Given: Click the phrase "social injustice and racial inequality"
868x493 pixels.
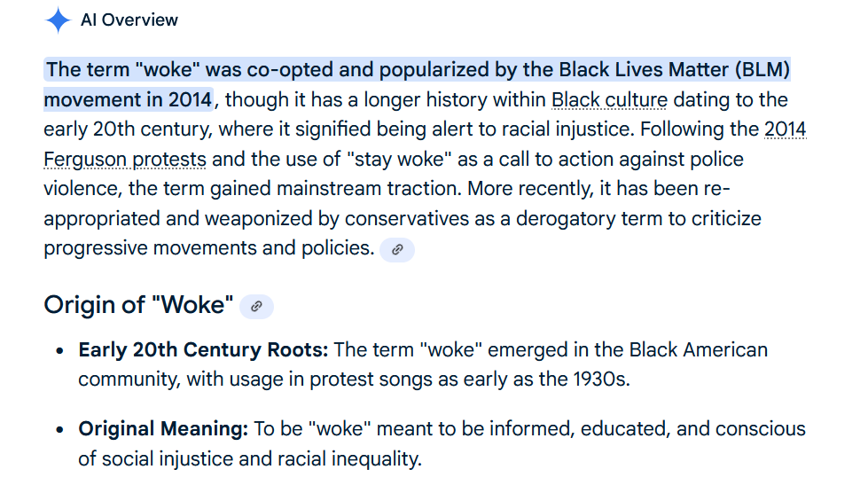Looking at the screenshot, I should tap(262, 460).
